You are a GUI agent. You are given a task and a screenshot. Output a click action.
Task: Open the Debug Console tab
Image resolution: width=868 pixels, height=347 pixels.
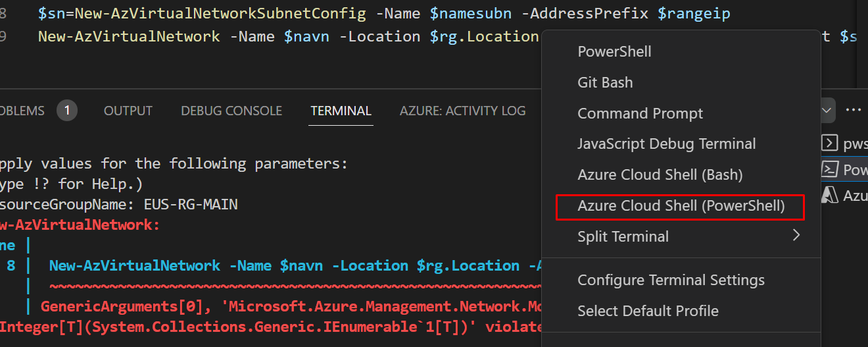coord(231,111)
